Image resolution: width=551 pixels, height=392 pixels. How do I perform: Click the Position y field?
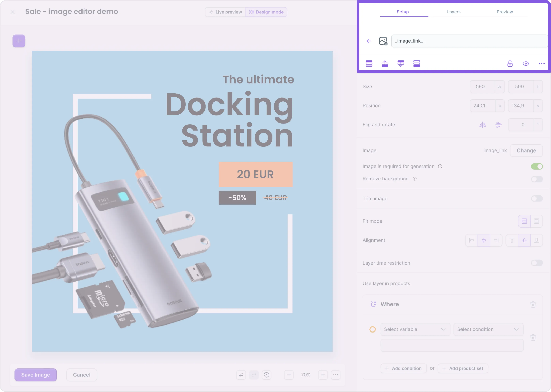tap(525, 106)
